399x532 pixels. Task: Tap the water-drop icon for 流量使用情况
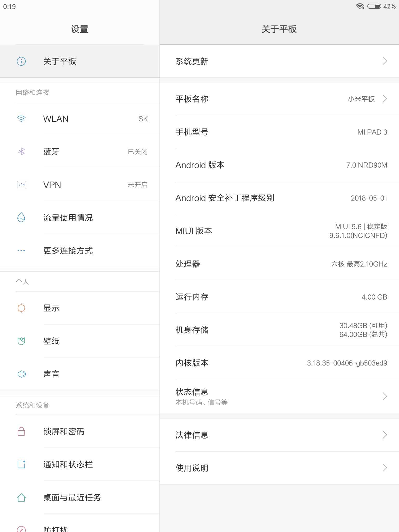pos(21,217)
